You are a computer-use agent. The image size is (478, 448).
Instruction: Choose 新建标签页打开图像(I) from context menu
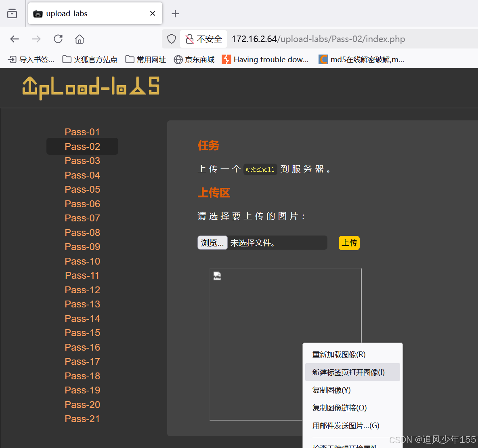pos(352,372)
